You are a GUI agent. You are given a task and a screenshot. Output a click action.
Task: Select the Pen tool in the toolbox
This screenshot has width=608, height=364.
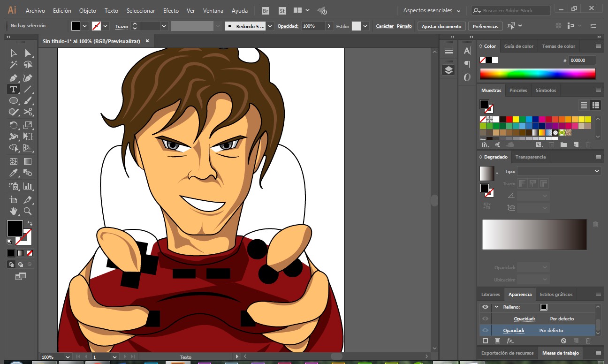[x=14, y=78]
